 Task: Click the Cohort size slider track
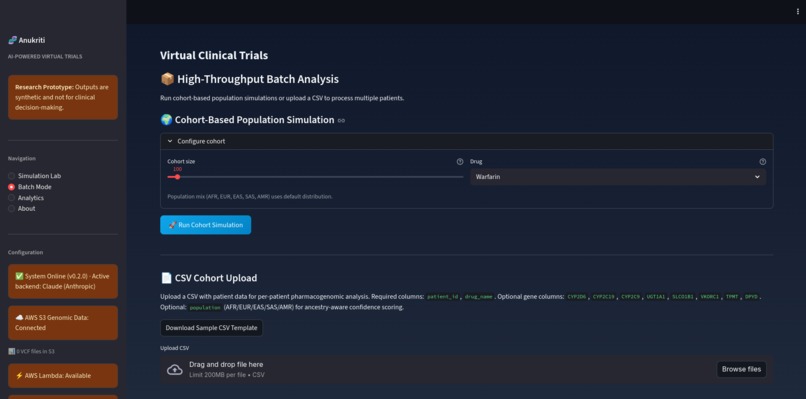click(315, 177)
